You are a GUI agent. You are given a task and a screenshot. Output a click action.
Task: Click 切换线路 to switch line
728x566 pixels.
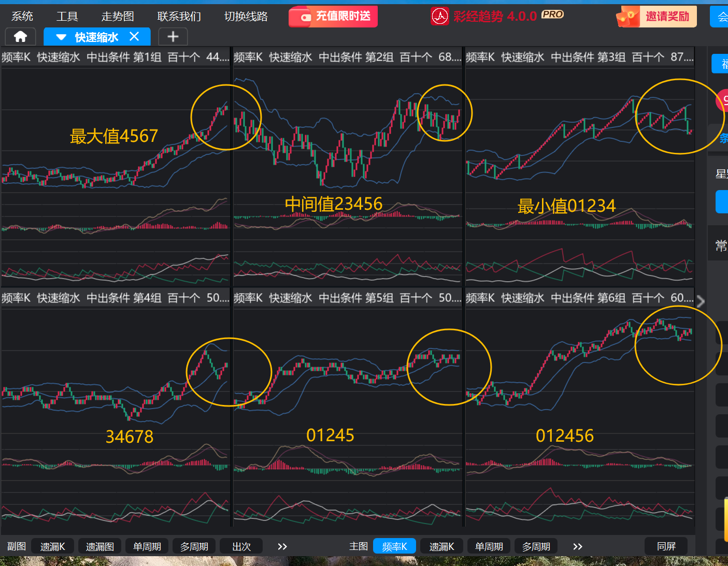tap(246, 17)
